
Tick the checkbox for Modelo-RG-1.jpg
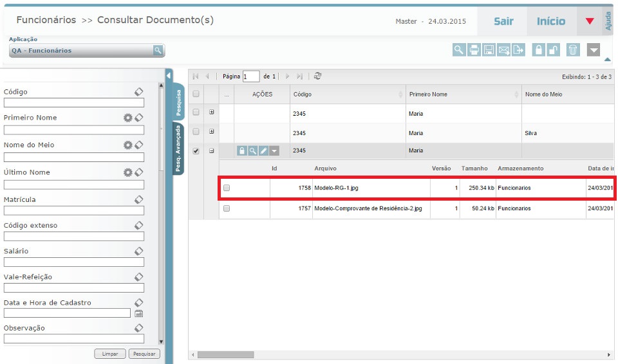click(226, 188)
